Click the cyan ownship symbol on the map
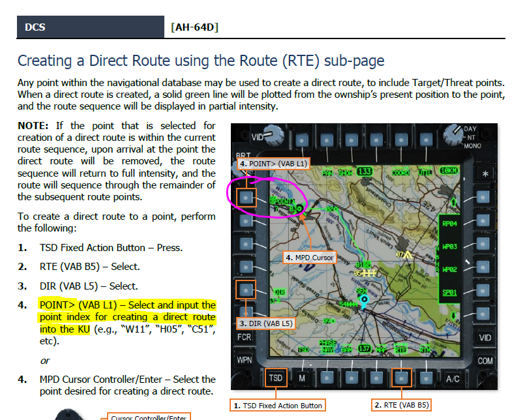The width and height of the screenshot is (525, 420). pos(364,300)
